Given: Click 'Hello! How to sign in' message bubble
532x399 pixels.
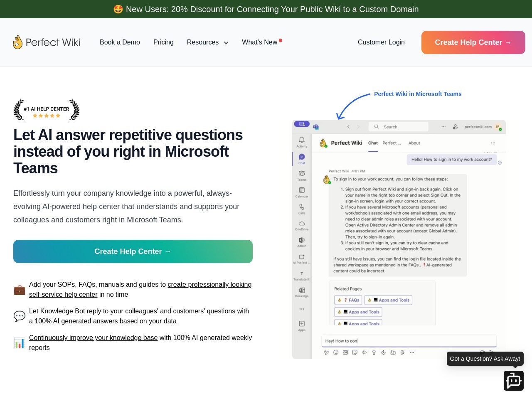Looking at the screenshot, I should [451, 159].
